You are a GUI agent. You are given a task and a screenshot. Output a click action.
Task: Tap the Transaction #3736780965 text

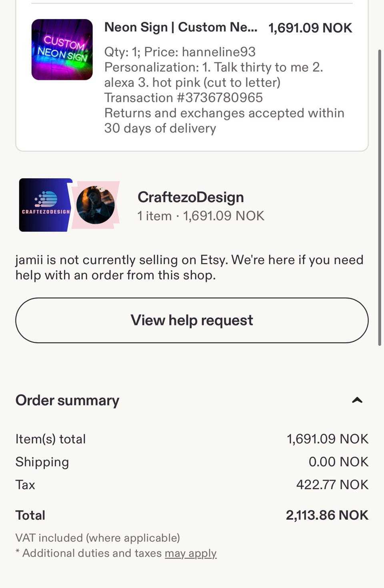pos(184,98)
